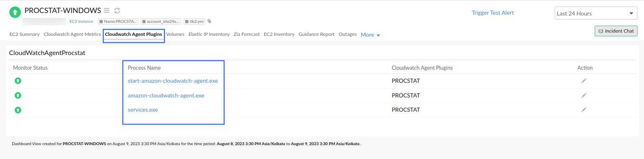Click the green status icon in the services.exe row

18,110
